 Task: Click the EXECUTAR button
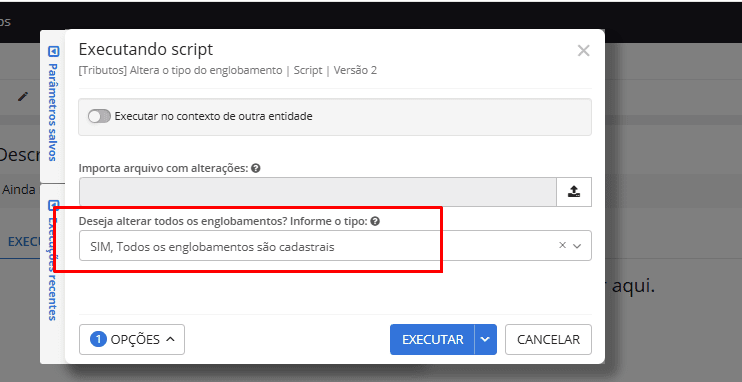coord(432,339)
